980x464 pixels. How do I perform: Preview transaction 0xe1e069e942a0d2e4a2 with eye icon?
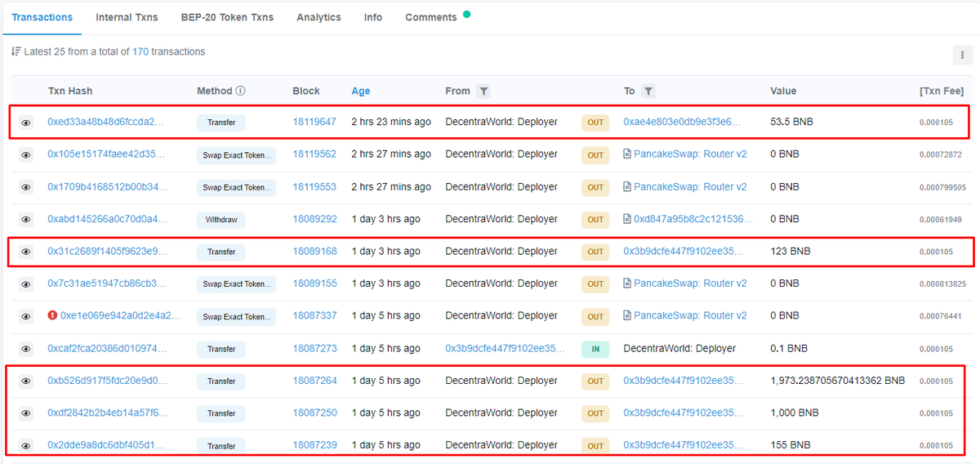coord(26,316)
